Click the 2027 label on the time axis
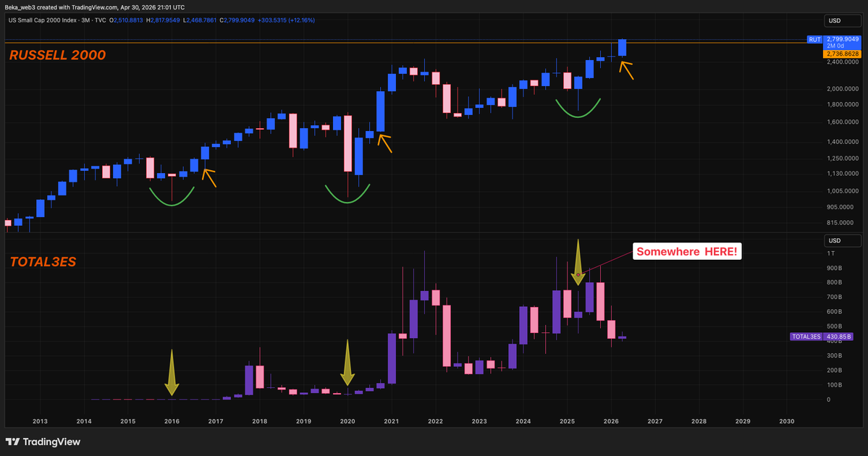The height and width of the screenshot is (456, 868). [655, 421]
